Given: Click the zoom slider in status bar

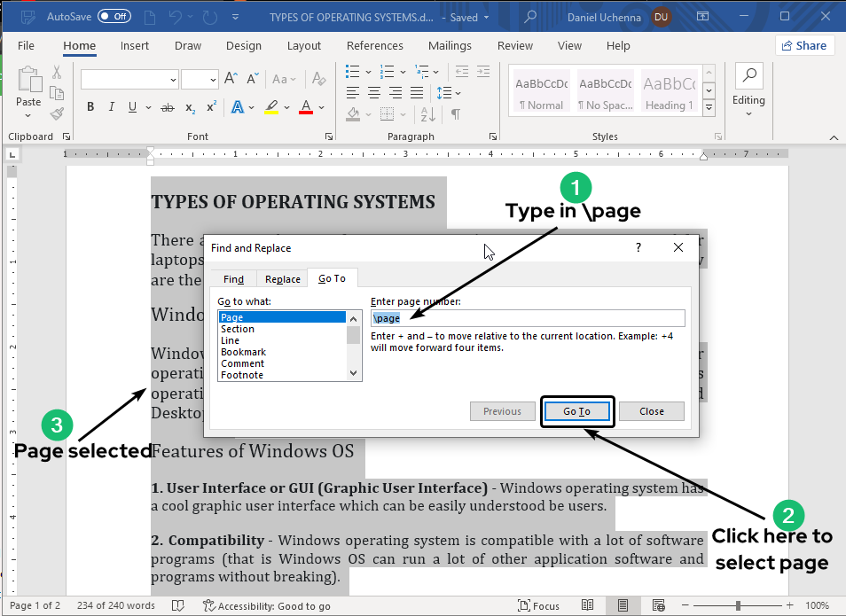Looking at the screenshot, I should (738, 605).
